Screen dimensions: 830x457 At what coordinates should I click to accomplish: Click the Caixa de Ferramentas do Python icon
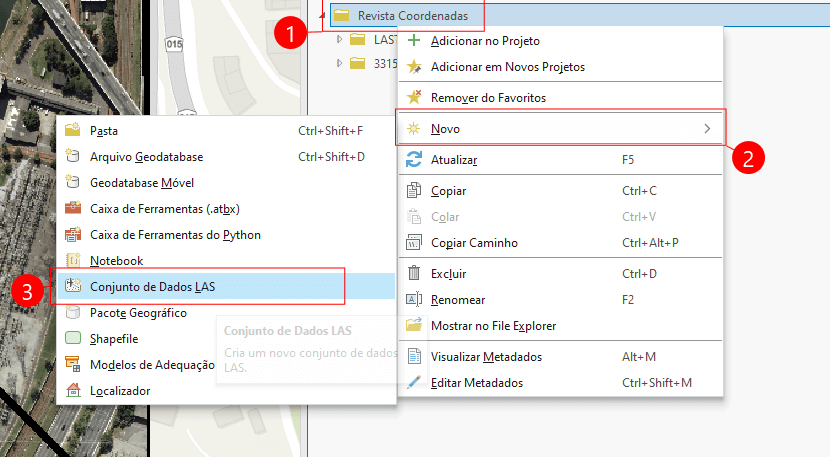click(72, 235)
